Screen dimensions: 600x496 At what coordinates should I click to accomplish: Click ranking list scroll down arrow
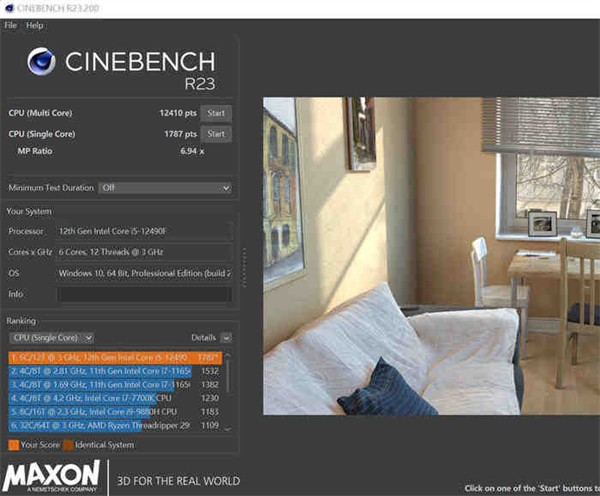pos(228,429)
